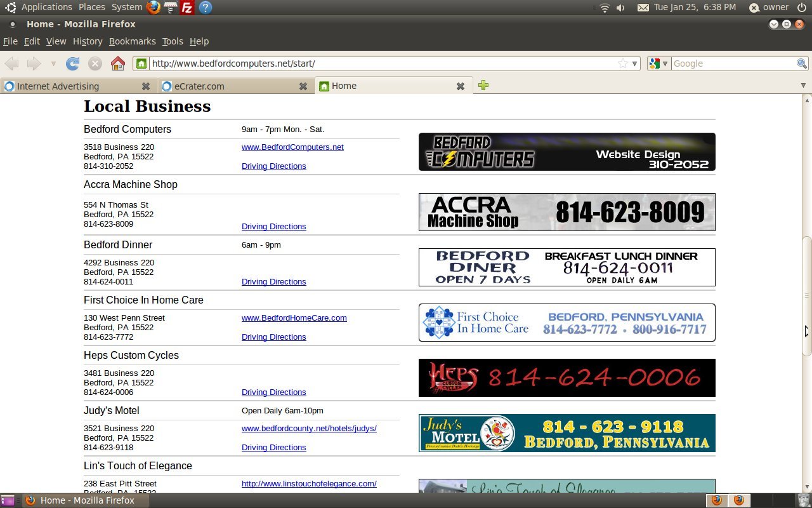Open the linstouchofelegance.com link
The image size is (812, 508).
pos(309,484)
